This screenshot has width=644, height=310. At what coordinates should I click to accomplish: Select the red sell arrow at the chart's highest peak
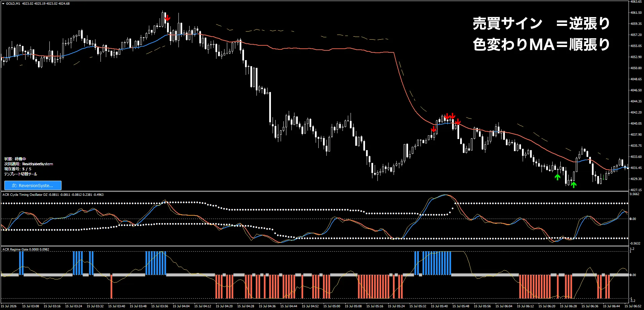167,18
